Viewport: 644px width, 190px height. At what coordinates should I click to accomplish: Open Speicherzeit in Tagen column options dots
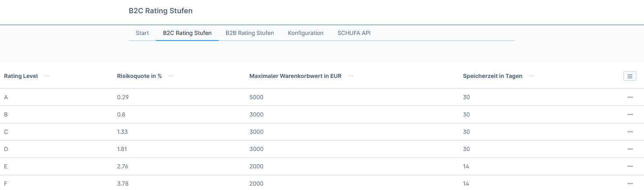tap(532, 76)
